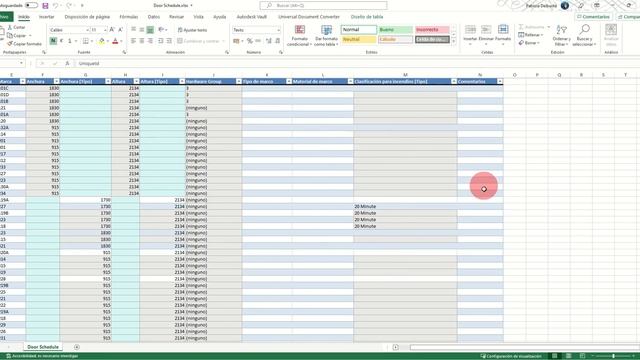The height and width of the screenshot is (360, 640).
Task: Apply the Neutral cell style
Action: pos(359,40)
